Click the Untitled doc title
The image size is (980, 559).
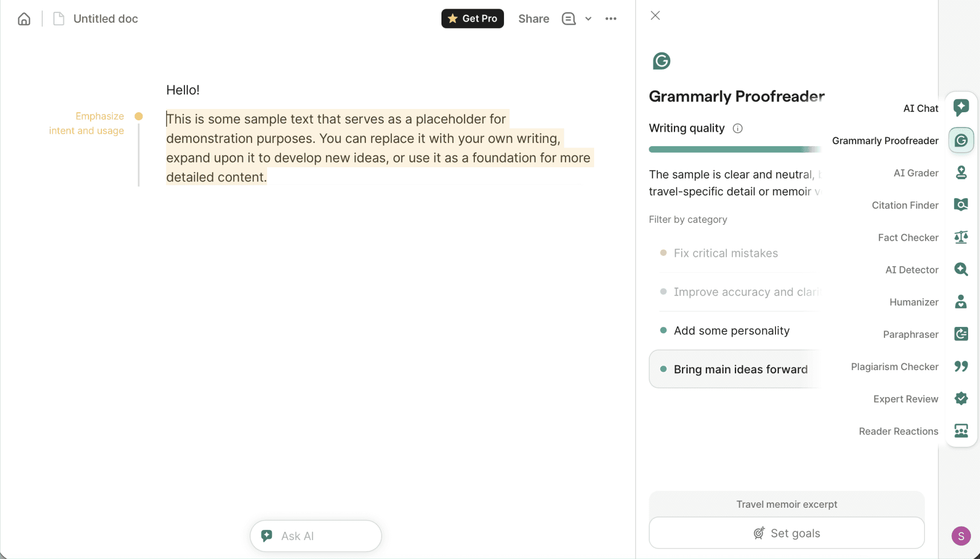pyautogui.click(x=106, y=19)
